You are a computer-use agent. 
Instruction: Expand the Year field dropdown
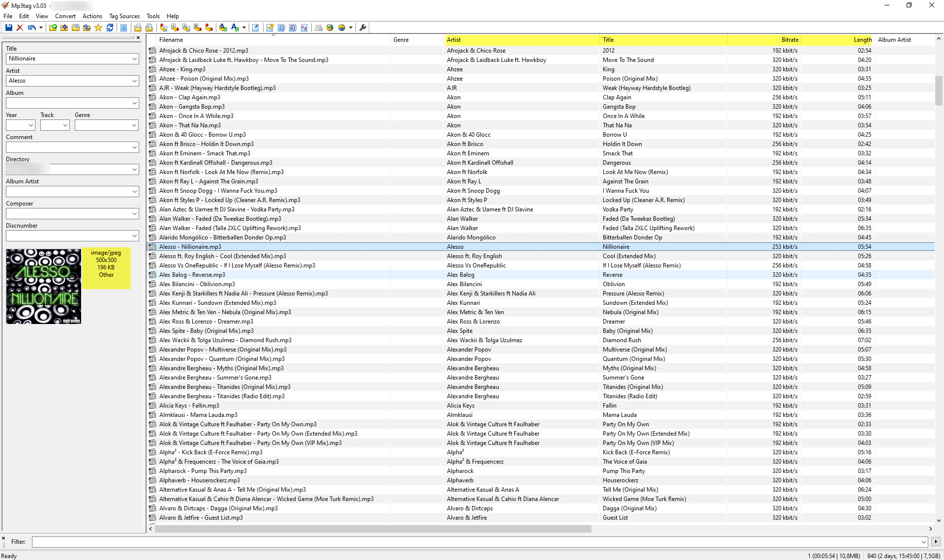coord(30,125)
